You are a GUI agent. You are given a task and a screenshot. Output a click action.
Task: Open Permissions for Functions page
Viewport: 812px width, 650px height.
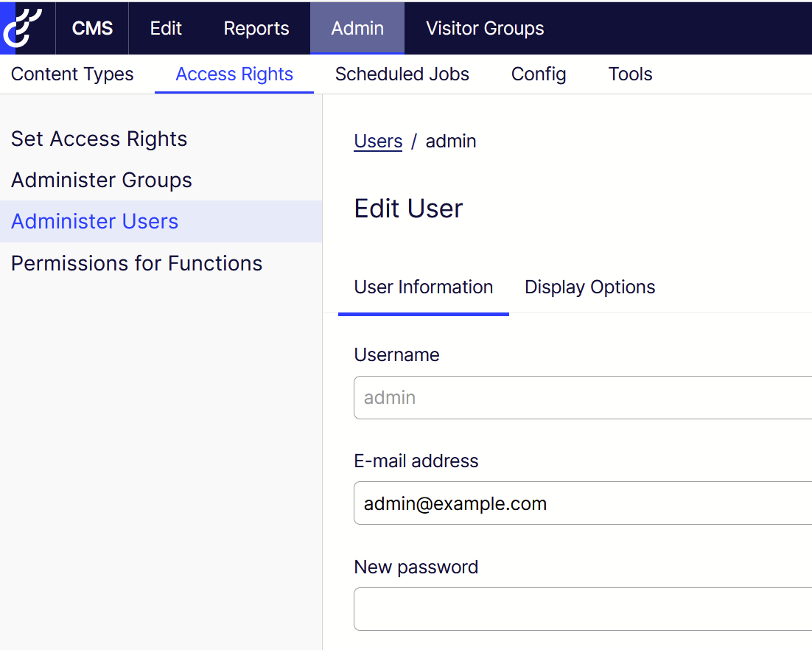click(x=137, y=264)
